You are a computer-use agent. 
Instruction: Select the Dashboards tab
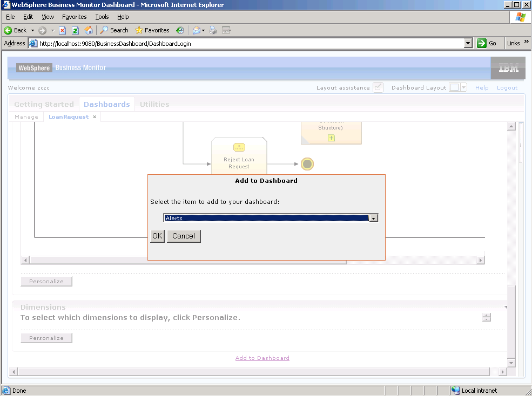point(107,105)
